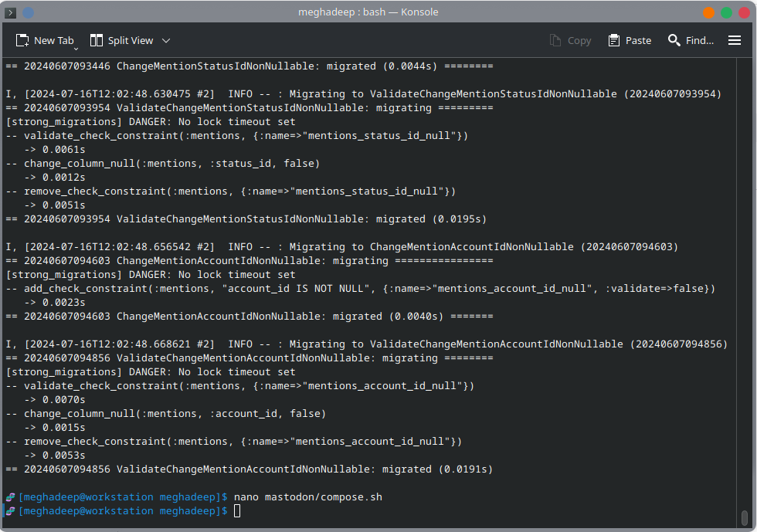
Task: Click the Split View panes icon
Action: coord(96,39)
